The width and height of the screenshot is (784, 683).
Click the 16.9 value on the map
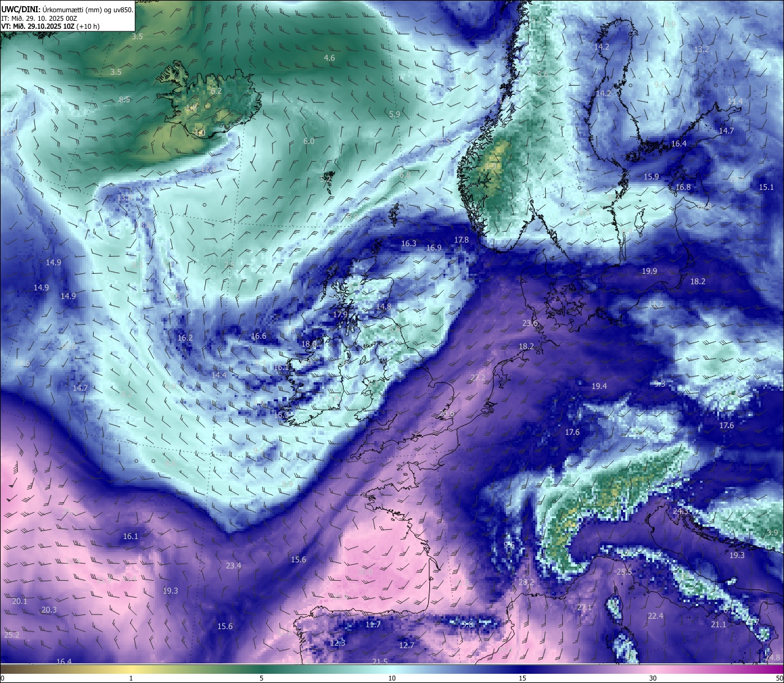434,248
